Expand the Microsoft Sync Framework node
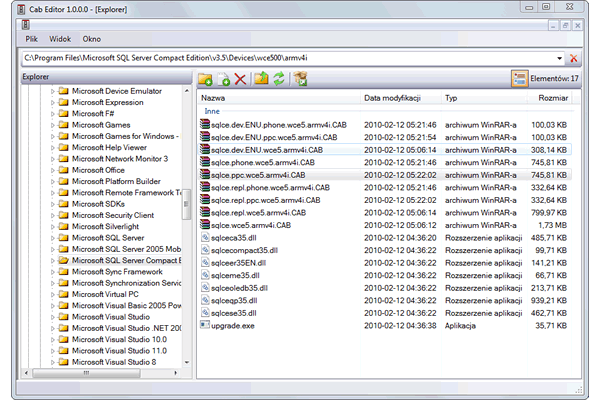600x400 pixels. click(53, 272)
